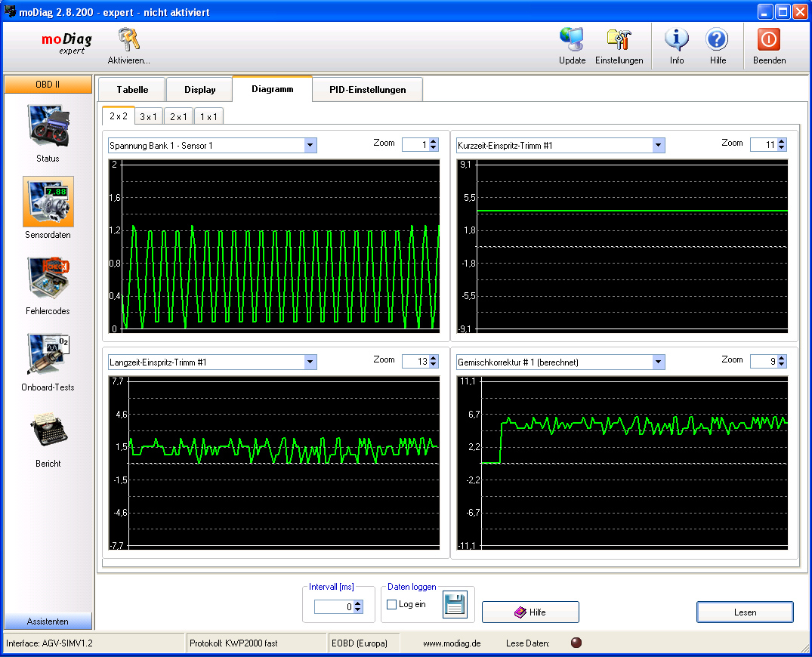Open the Kurzzeit-Einspritz-Trimm #1 dropdown
Viewport: 812px width, 657px height.
tap(658, 146)
